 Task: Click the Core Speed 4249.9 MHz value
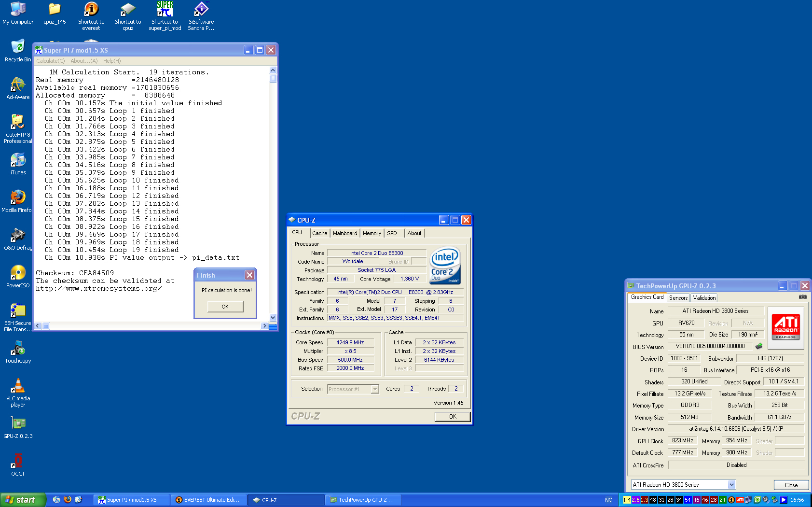click(x=350, y=342)
